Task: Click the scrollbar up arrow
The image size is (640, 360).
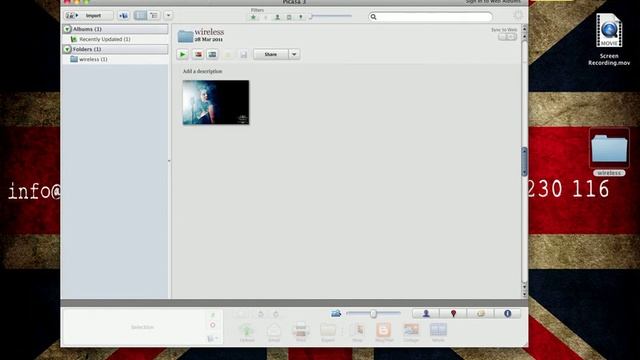Action: (x=524, y=29)
